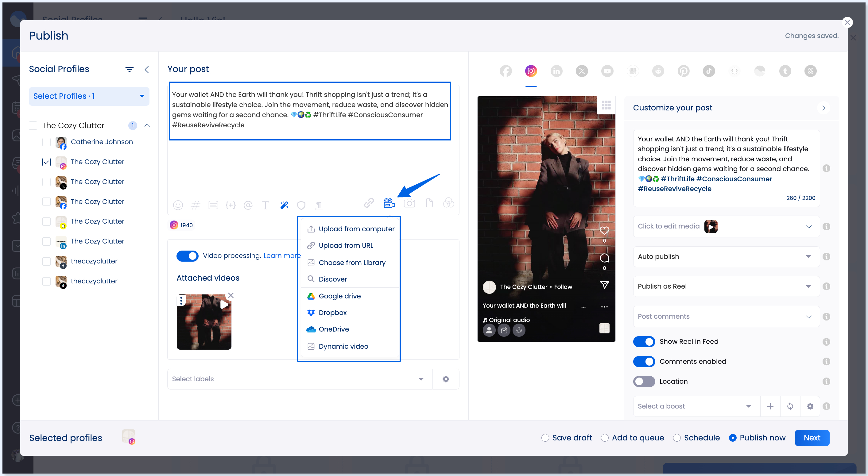
Task: Filter social profiles list icon
Action: tap(130, 69)
